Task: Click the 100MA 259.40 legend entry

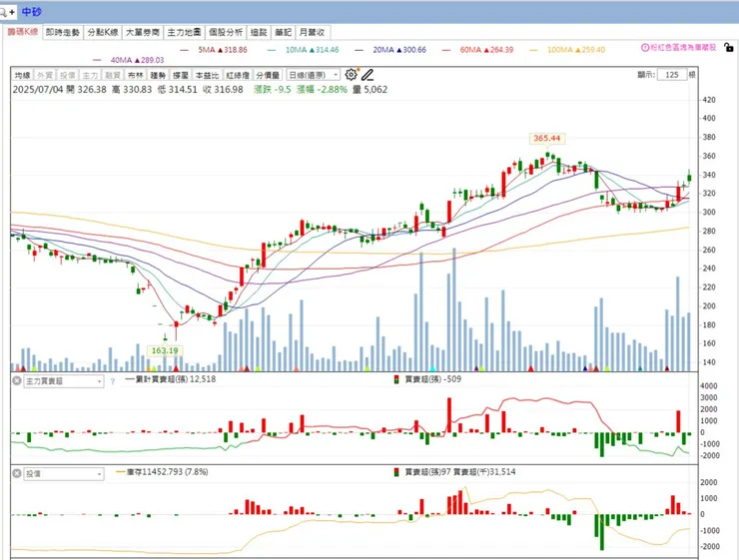Action: pos(567,50)
